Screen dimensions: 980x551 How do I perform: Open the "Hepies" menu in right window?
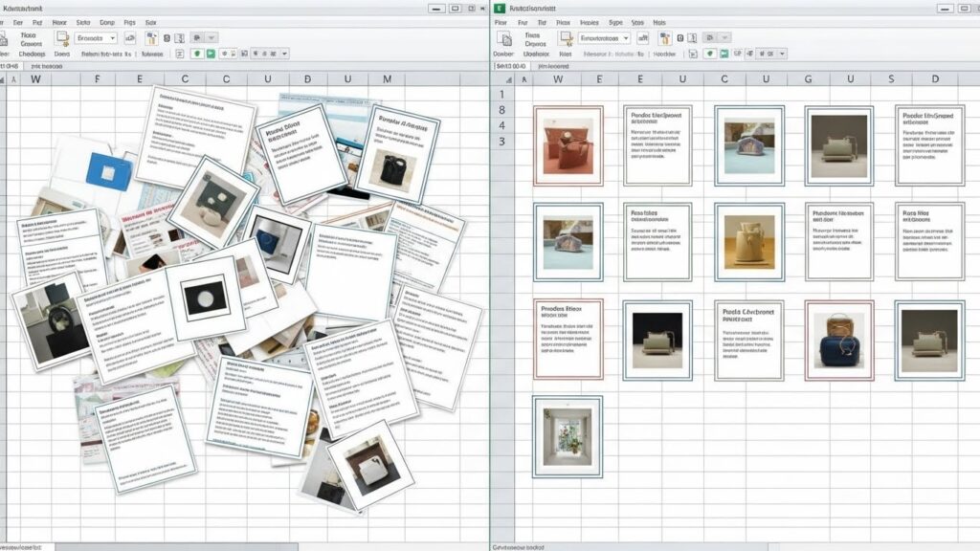(590, 21)
